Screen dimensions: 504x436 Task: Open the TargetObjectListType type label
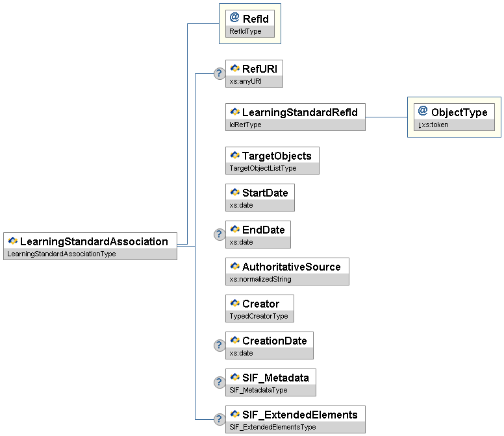point(262,168)
